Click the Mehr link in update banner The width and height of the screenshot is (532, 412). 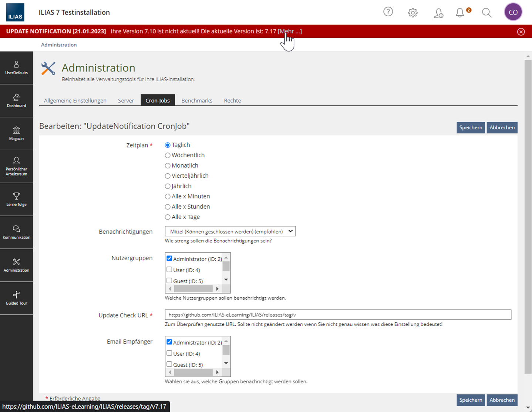coord(290,31)
